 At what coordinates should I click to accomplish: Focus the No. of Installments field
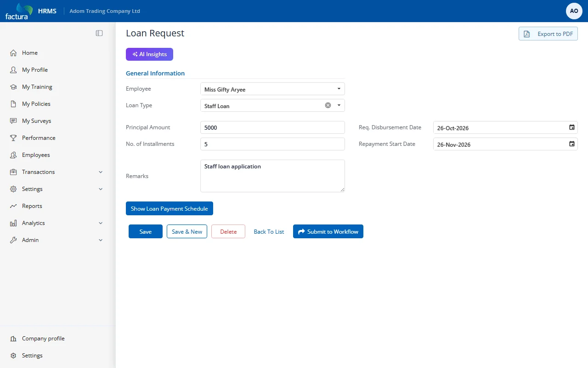coord(272,144)
